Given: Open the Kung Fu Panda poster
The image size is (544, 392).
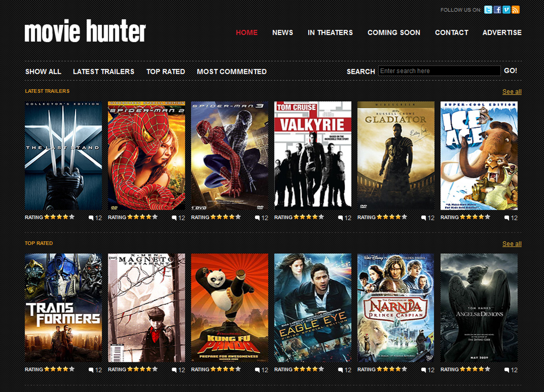Looking at the screenshot, I should tap(229, 308).
